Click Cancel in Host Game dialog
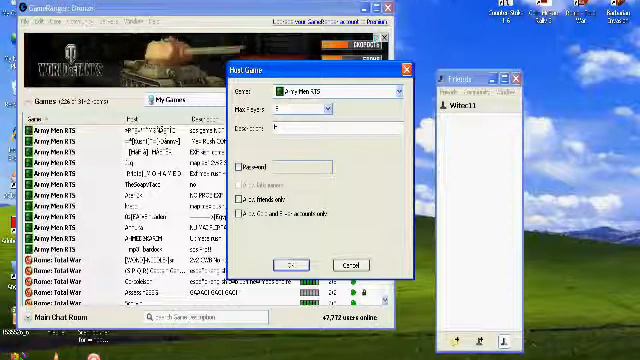Screen dimensions: 640x360 pyautogui.click(x=351, y=265)
